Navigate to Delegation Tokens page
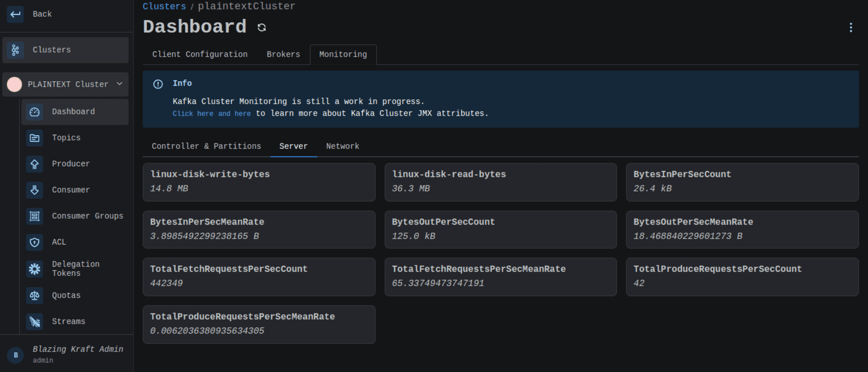This screenshot has height=372, width=868. coord(75,269)
